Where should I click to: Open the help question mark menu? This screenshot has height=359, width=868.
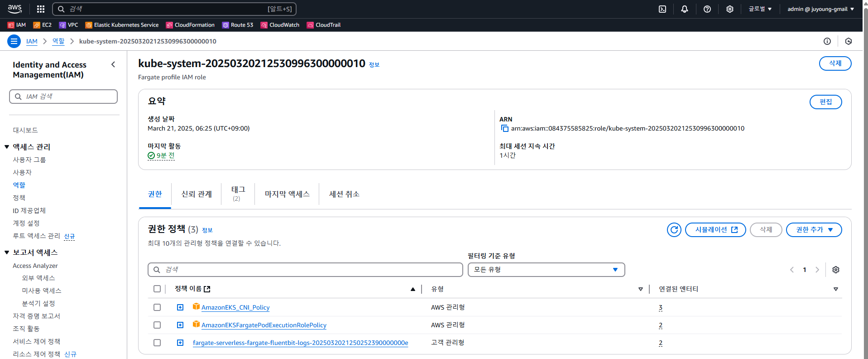click(707, 9)
